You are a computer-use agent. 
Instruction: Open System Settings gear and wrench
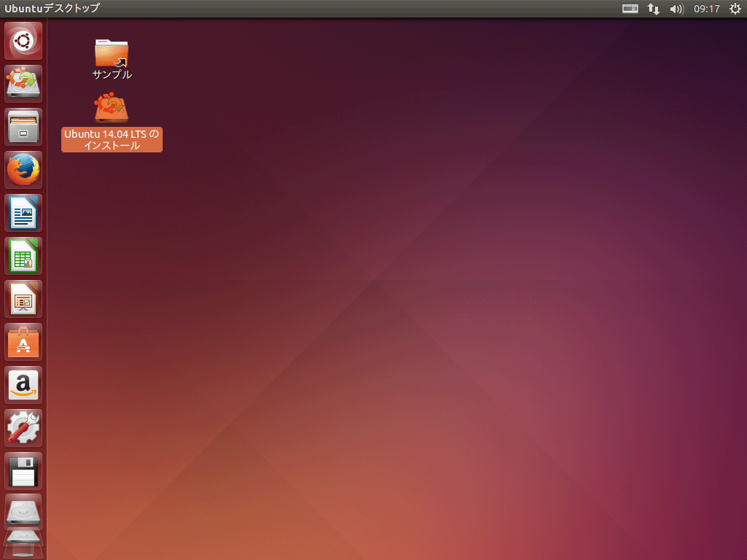click(23, 428)
